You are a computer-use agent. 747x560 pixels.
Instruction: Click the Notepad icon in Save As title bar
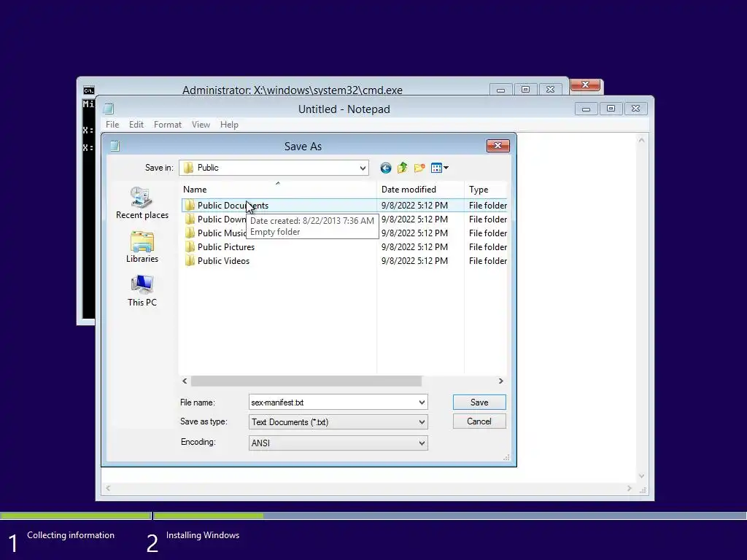[x=115, y=146]
